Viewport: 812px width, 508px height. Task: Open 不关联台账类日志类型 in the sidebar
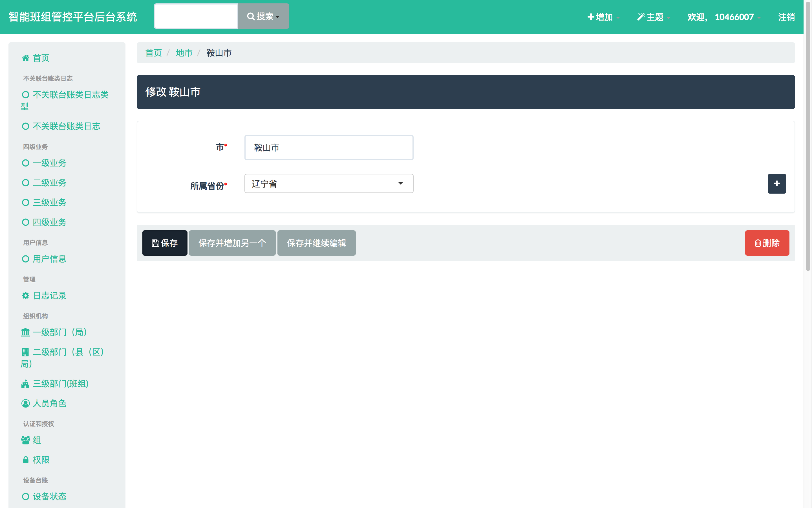65,100
